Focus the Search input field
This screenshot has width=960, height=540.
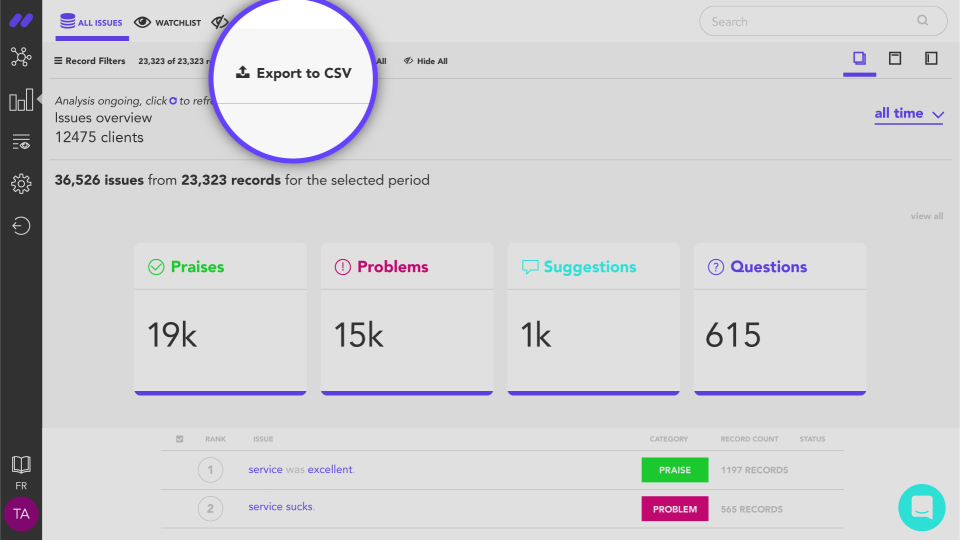coord(810,21)
